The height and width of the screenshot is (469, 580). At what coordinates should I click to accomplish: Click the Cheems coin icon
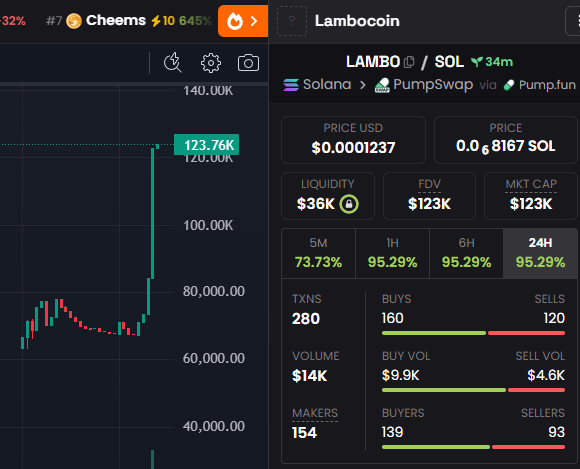[74, 21]
